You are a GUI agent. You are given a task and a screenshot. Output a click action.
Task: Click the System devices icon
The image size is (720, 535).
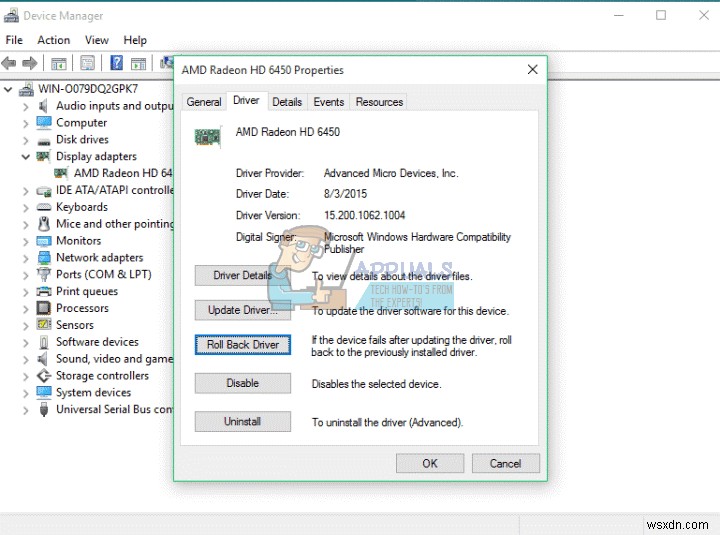(44, 392)
